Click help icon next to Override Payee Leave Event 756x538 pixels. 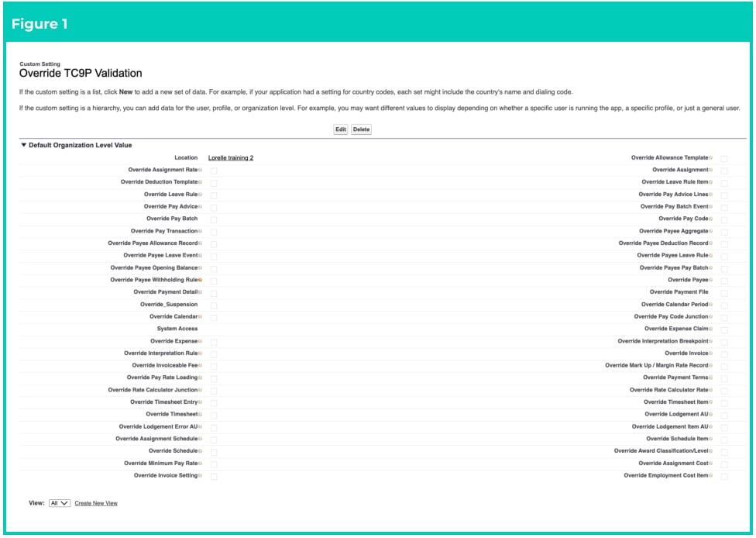pos(200,255)
